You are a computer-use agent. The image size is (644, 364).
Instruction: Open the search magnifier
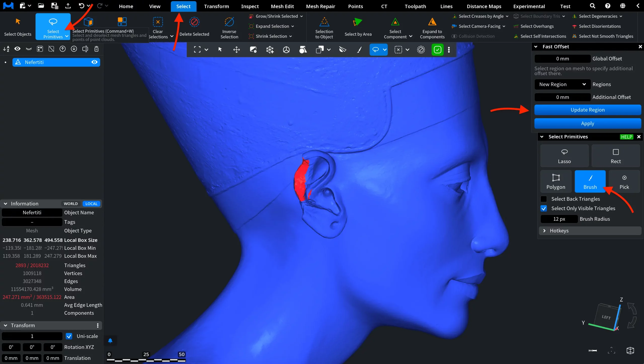click(592, 6)
